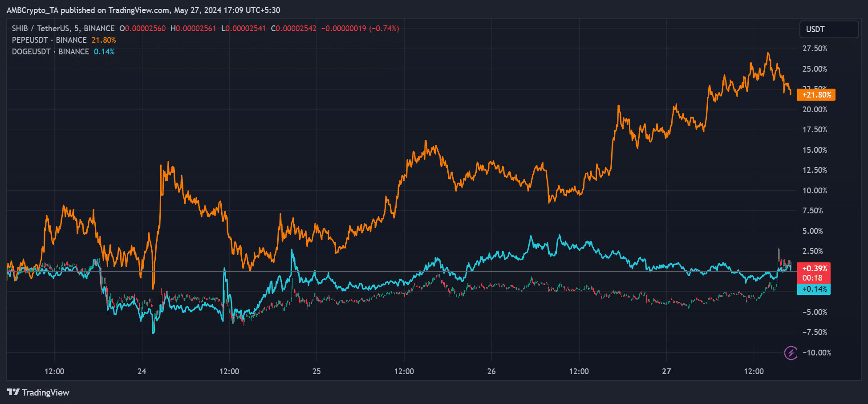This screenshot has width=868, height=404.
Task: Click the open price value O0.00002560
Action: click(x=142, y=29)
